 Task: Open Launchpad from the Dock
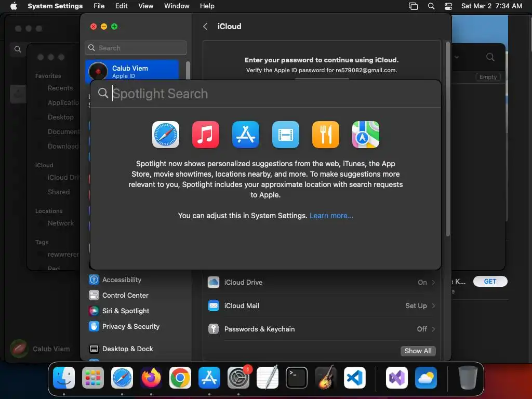pos(93,378)
